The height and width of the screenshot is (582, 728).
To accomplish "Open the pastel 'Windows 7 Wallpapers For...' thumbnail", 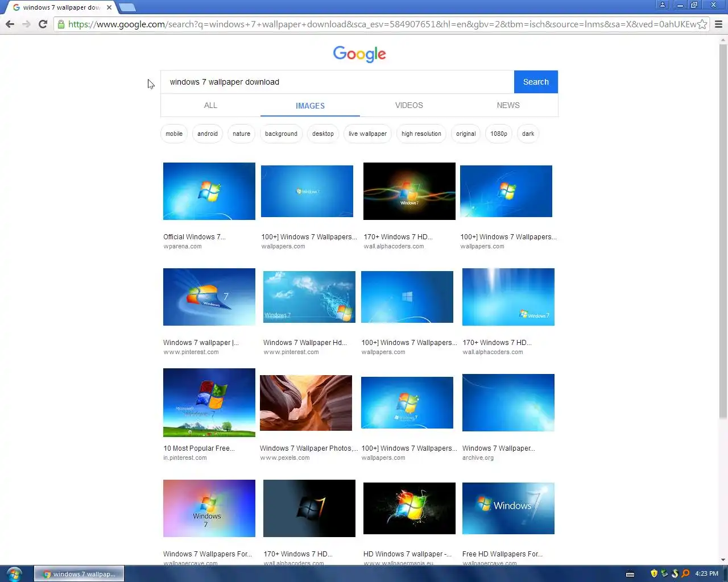I will coord(209,508).
